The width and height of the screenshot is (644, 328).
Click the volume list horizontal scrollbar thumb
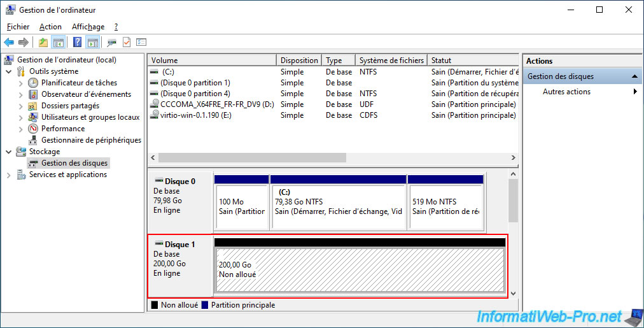252,158
